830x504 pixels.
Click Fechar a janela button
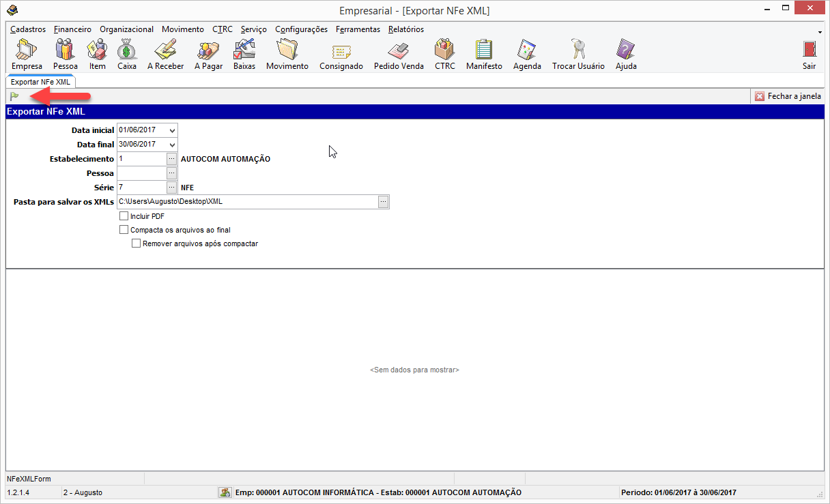[788, 96]
